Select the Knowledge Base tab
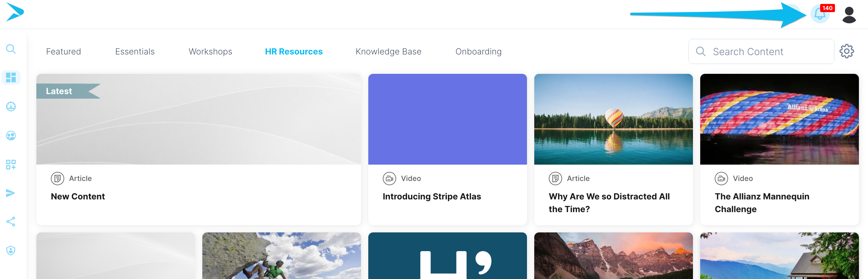868x279 pixels. 388,51
